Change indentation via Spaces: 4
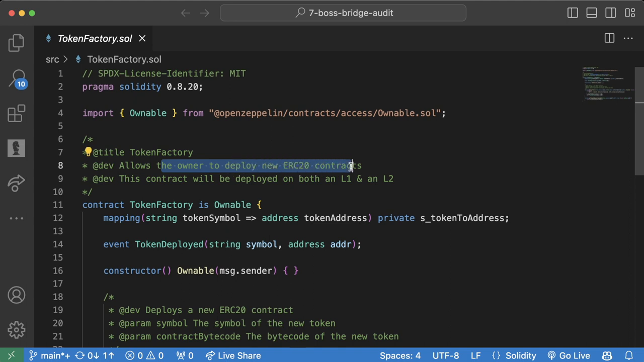The image size is (644, 362). 400,355
